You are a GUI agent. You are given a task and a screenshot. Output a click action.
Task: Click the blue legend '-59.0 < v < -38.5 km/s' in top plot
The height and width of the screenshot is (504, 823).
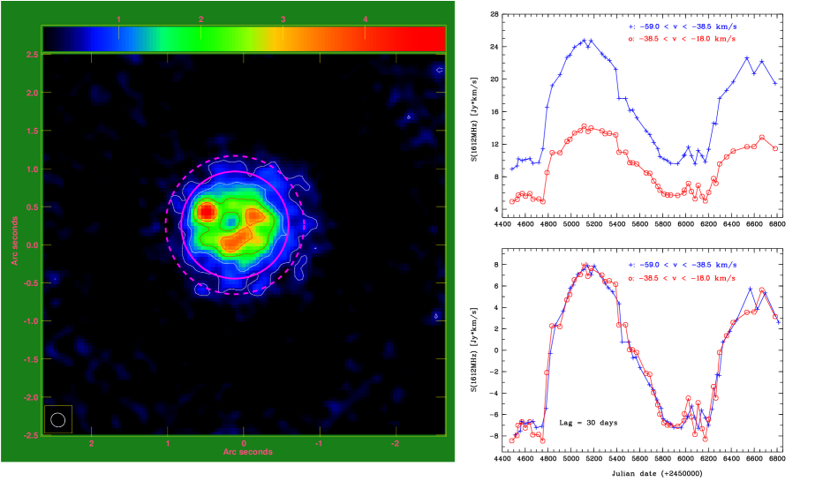(683, 26)
